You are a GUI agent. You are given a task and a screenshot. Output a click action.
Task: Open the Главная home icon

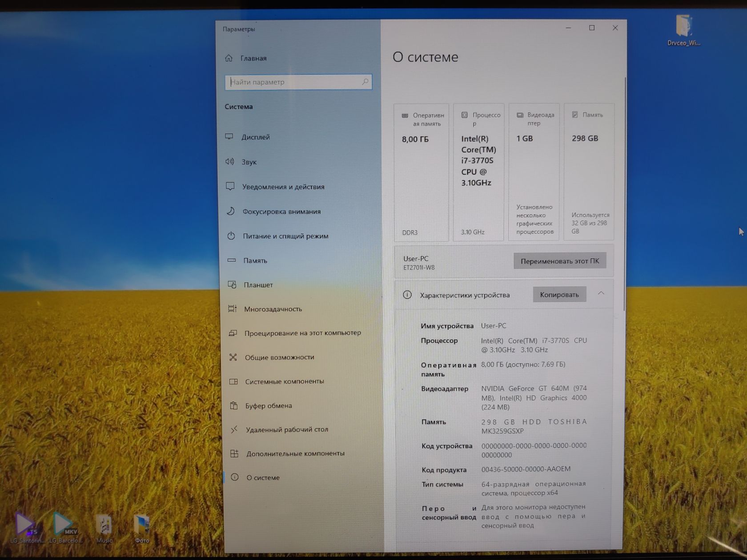(x=229, y=58)
